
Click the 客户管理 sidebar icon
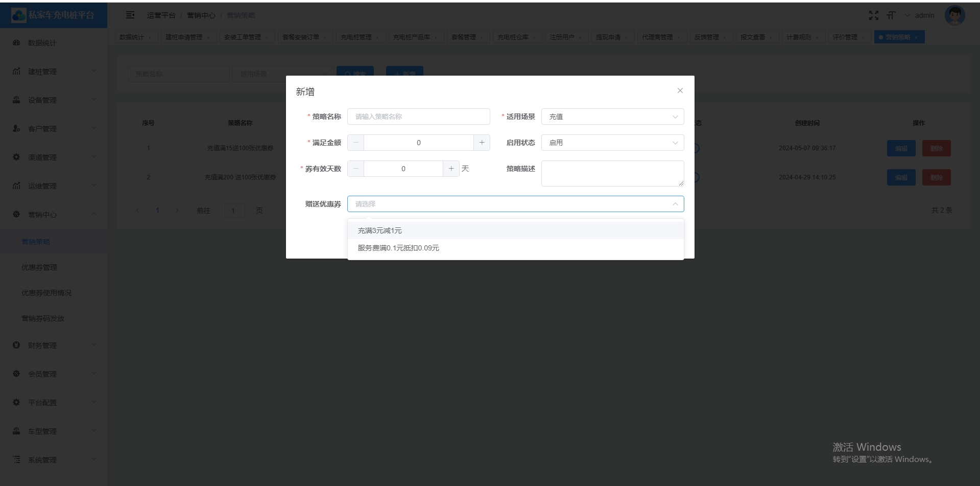[16, 129]
